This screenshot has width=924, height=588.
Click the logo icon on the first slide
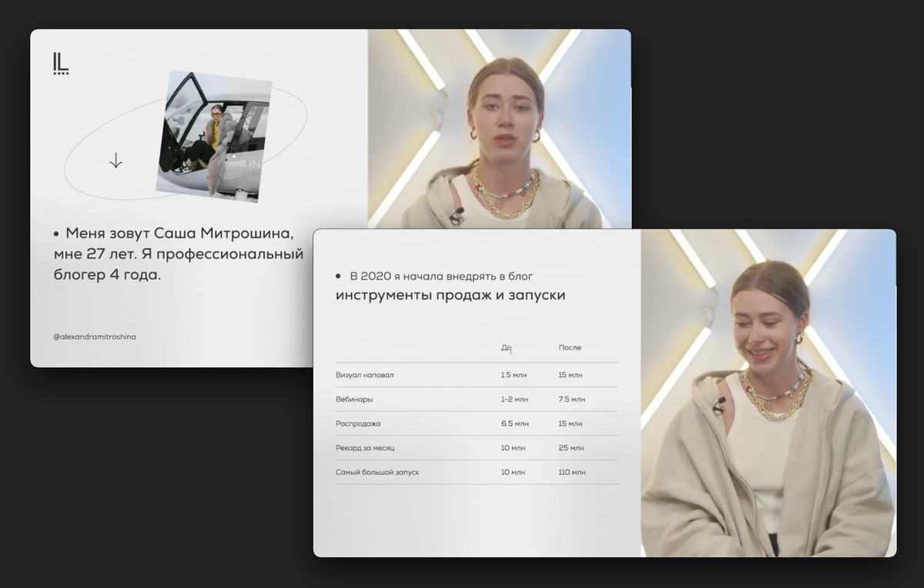click(x=61, y=64)
